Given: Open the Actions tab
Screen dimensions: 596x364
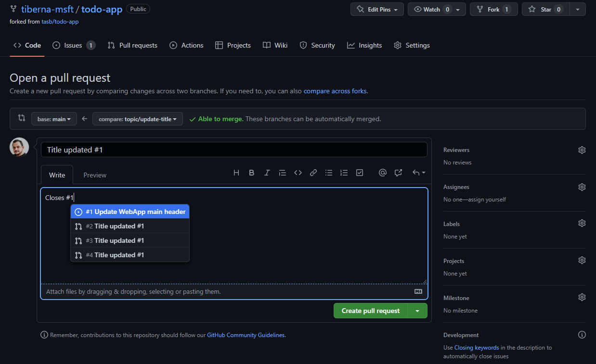Looking at the screenshot, I should (x=186, y=45).
